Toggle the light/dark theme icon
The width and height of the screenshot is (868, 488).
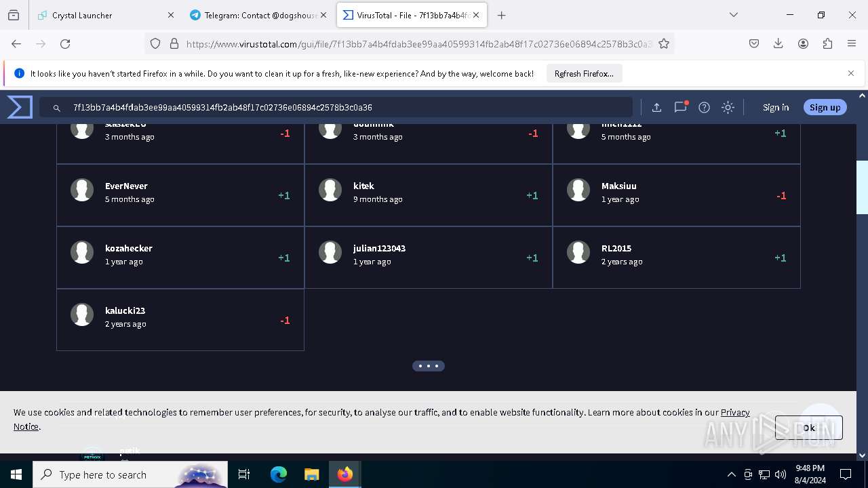pyautogui.click(x=728, y=107)
